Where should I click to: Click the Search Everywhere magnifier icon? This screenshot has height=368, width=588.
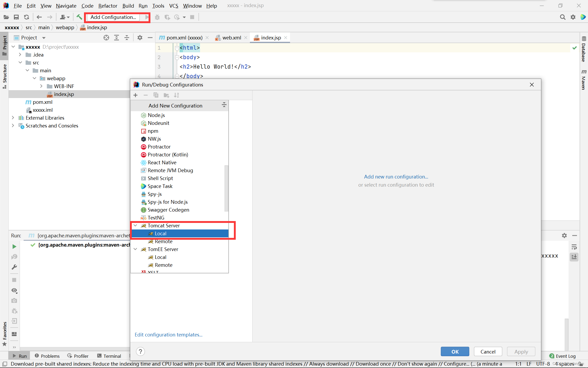tap(563, 17)
